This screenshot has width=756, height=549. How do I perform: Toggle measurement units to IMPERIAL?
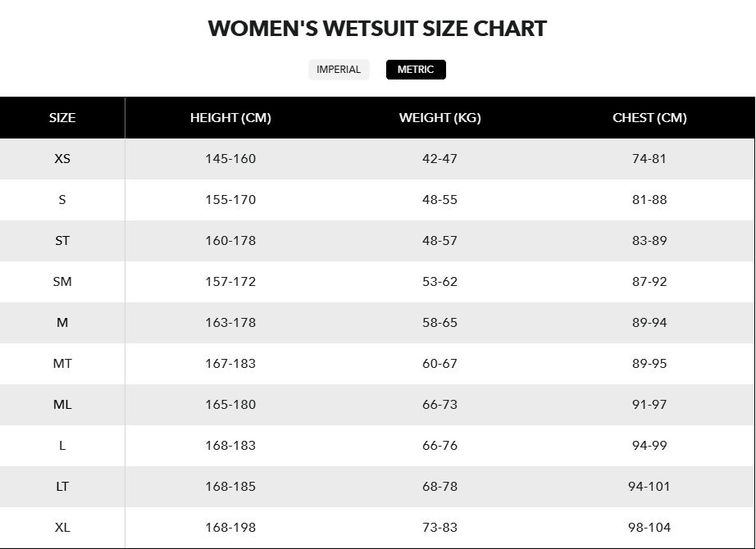(339, 70)
